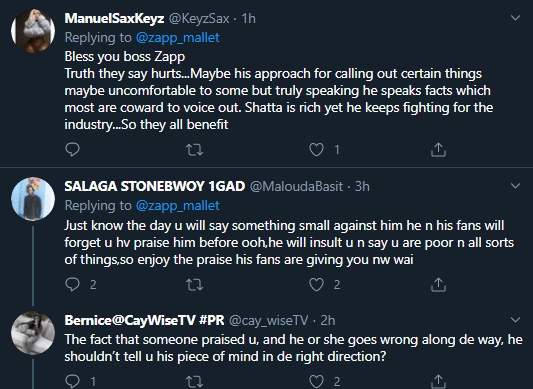View SALAGA STONEBWOY 1GAD's avatar

[x=33, y=199]
